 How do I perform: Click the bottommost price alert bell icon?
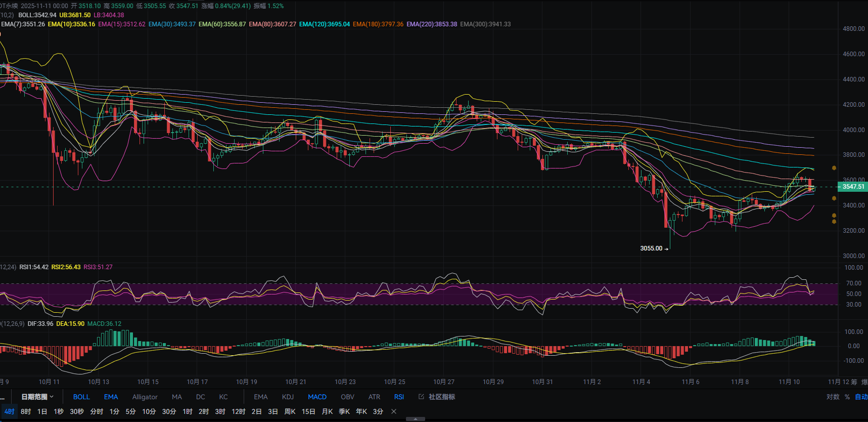point(834,222)
